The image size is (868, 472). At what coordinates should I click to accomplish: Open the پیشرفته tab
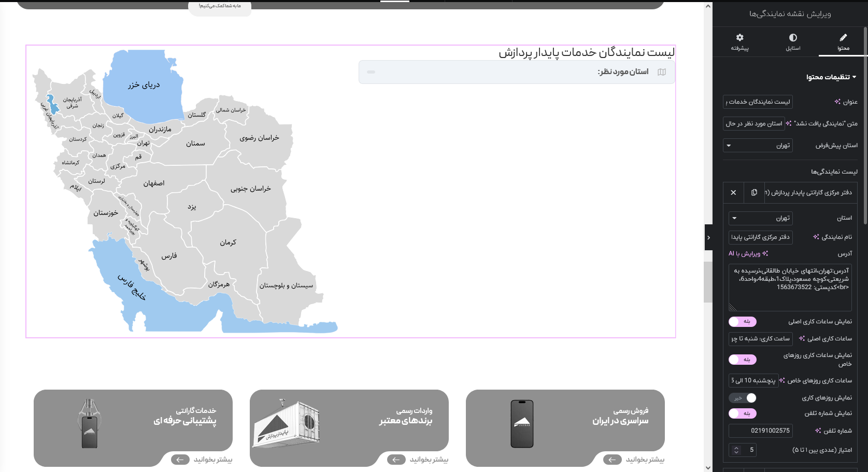[739, 42]
